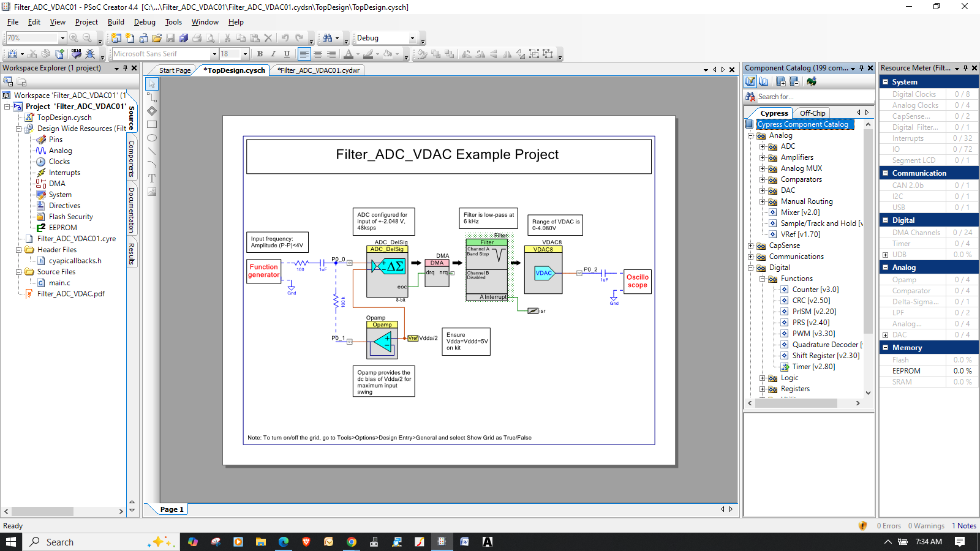The width and height of the screenshot is (980, 551).
Task: Click the zoom in magnifier icon
Action: pyautogui.click(x=74, y=38)
